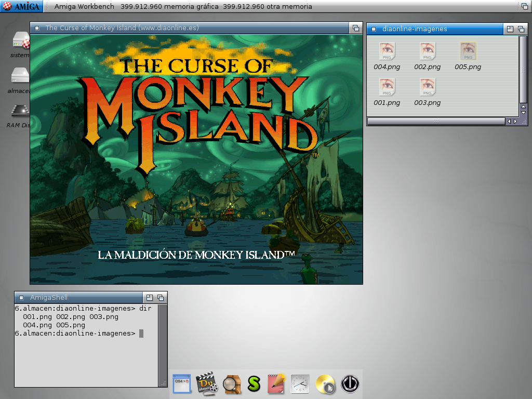
Task: Click "001.png 002.png 003.png" shell output line
Action: 71,317
